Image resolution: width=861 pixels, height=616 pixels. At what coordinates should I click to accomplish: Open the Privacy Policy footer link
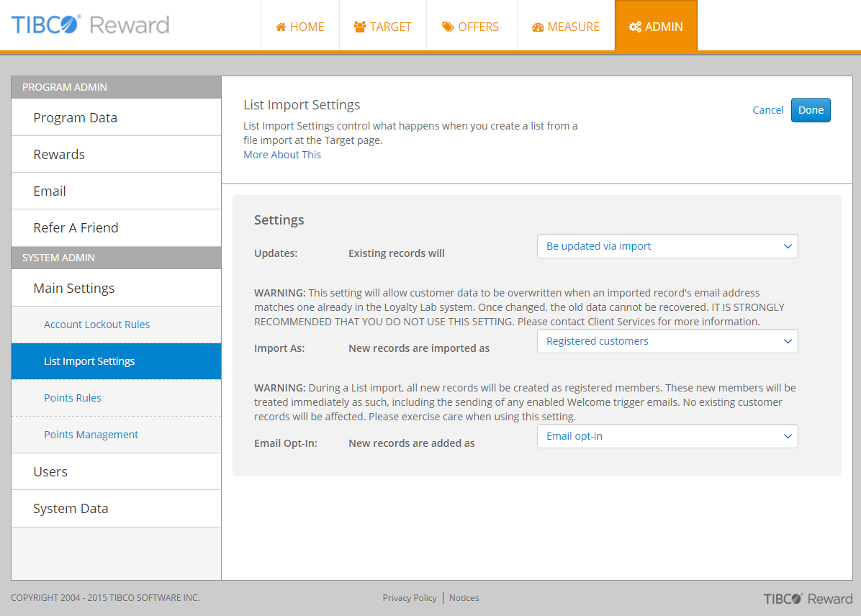pos(410,598)
